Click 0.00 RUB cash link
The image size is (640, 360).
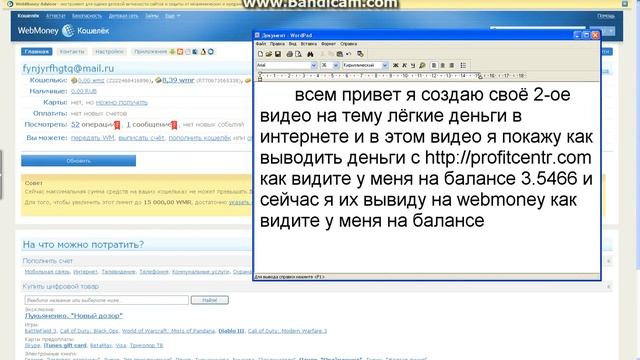(84, 91)
